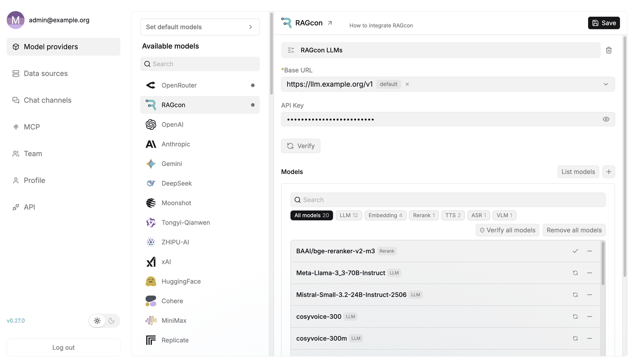The width and height of the screenshot is (634, 364).
Task: Log out of the account
Action: click(63, 347)
